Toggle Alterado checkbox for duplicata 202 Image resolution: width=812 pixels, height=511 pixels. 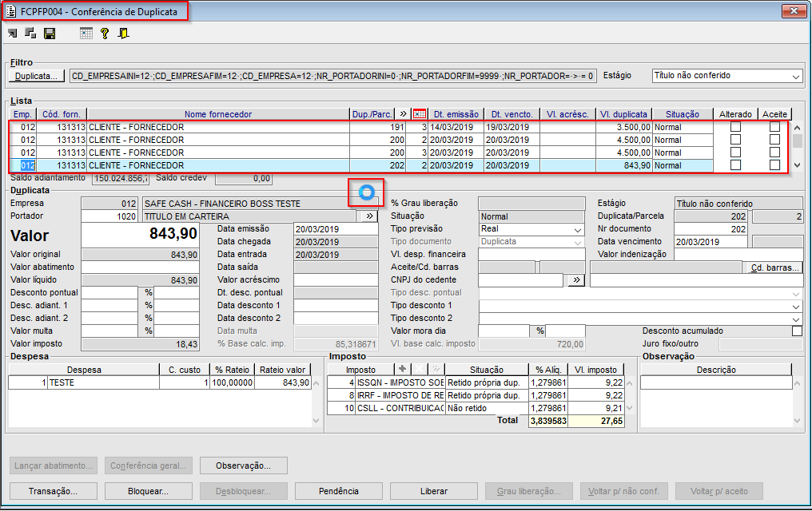(x=735, y=165)
